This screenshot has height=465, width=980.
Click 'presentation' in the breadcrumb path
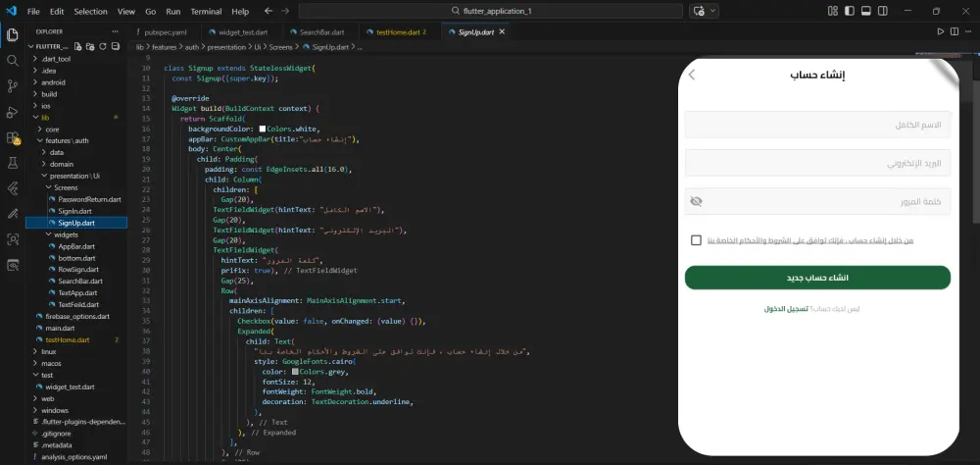coord(226,47)
